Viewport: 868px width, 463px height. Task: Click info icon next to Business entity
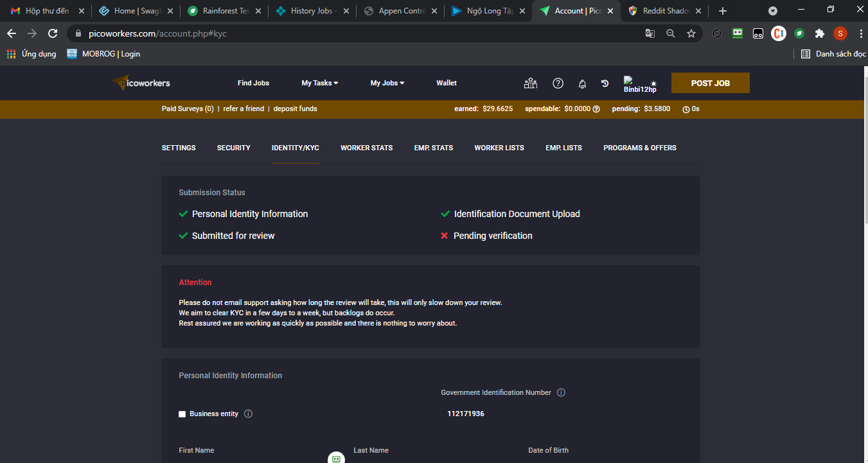tap(249, 414)
